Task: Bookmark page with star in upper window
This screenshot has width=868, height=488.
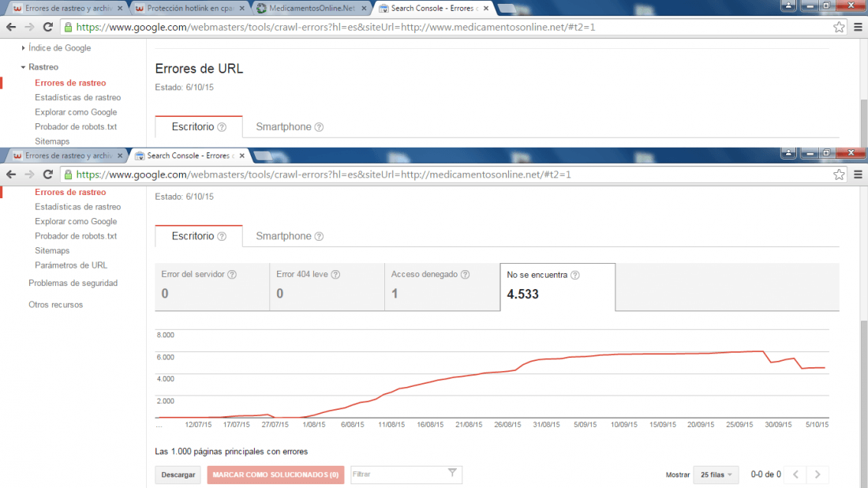Action: tap(839, 27)
